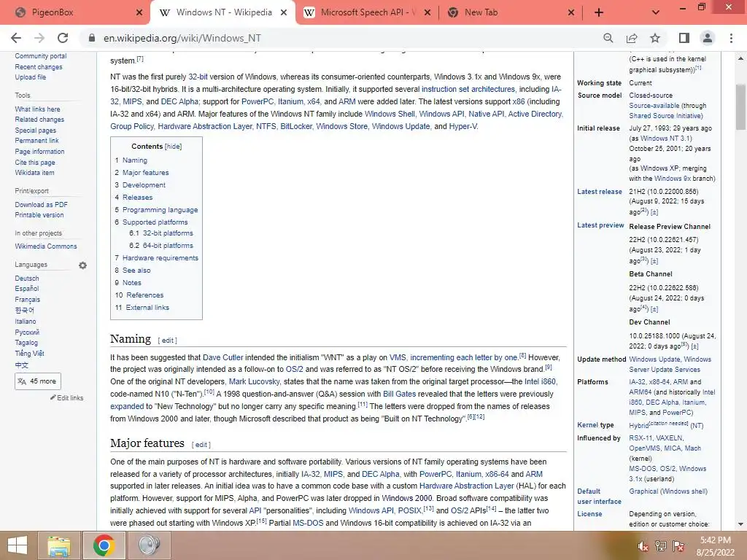The height and width of the screenshot is (560, 747).
Task: Close the New Tab tab
Action: click(x=571, y=13)
